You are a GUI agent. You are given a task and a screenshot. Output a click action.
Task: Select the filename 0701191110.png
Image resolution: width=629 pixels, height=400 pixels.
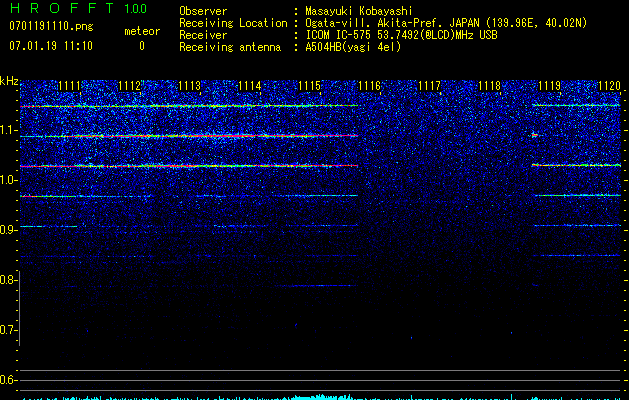click(51, 26)
